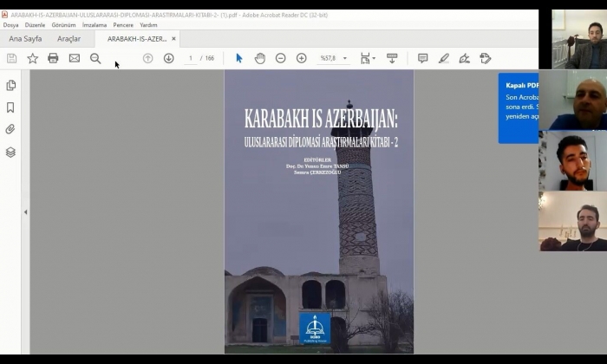The image size is (607, 364).
Task: Click the Kapalı PDF notification popup
Action: tap(519, 108)
